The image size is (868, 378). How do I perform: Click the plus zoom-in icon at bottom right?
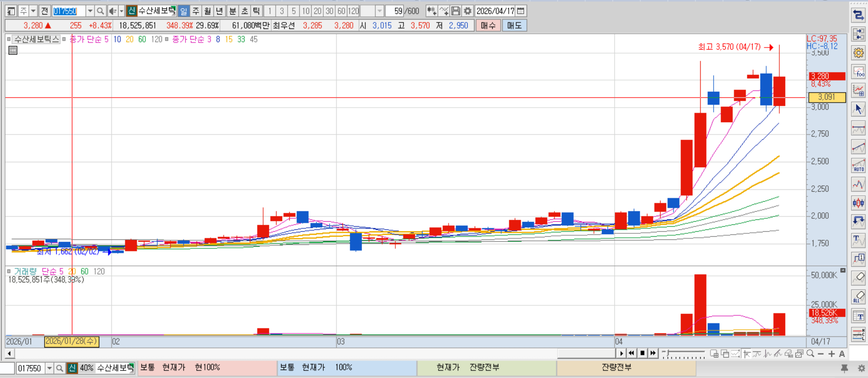[831, 353]
